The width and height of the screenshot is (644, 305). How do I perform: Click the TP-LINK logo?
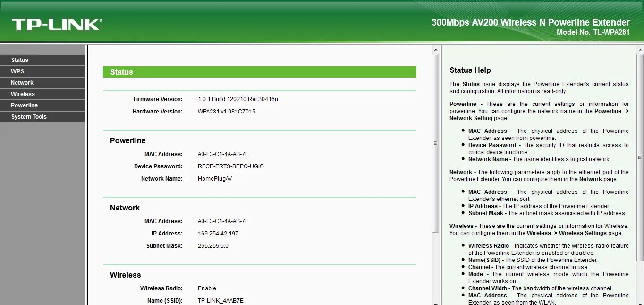(57, 25)
